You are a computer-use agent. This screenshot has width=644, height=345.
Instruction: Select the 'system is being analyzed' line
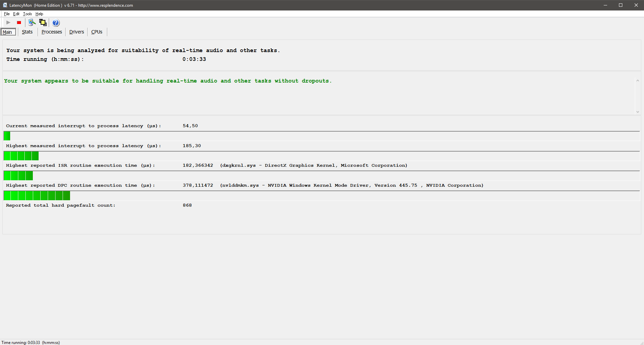[x=143, y=50]
